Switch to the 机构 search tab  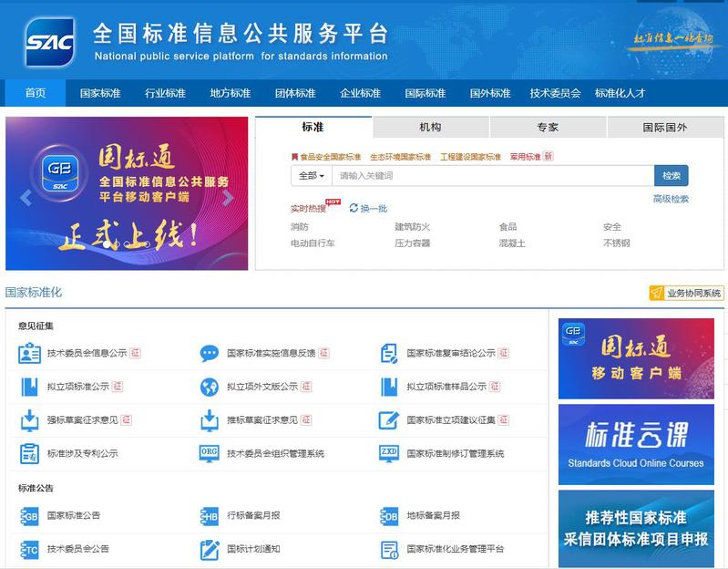point(430,128)
